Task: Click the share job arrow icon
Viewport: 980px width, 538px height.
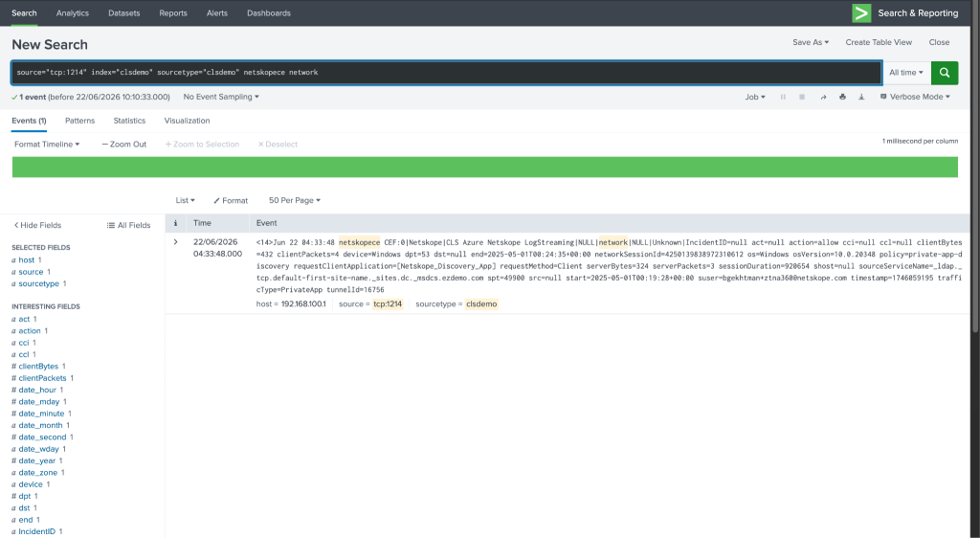Action: point(823,97)
